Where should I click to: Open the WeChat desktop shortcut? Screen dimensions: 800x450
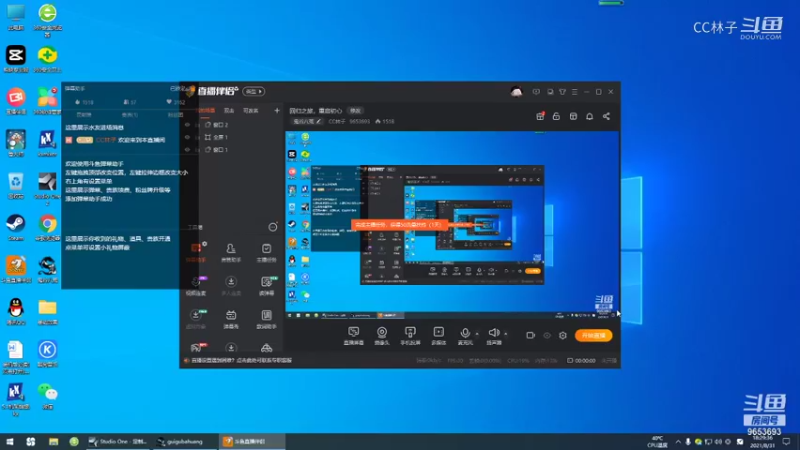pos(47,395)
